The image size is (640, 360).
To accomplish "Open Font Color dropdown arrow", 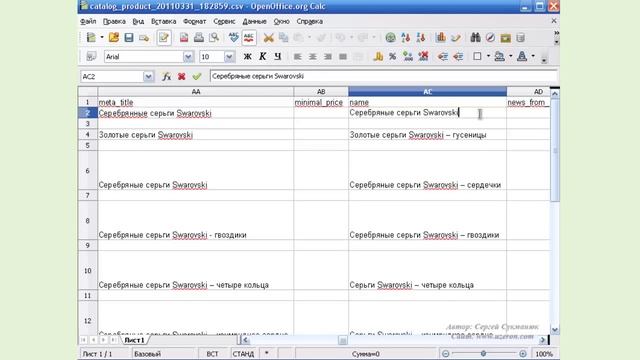I will click(x=533, y=56).
